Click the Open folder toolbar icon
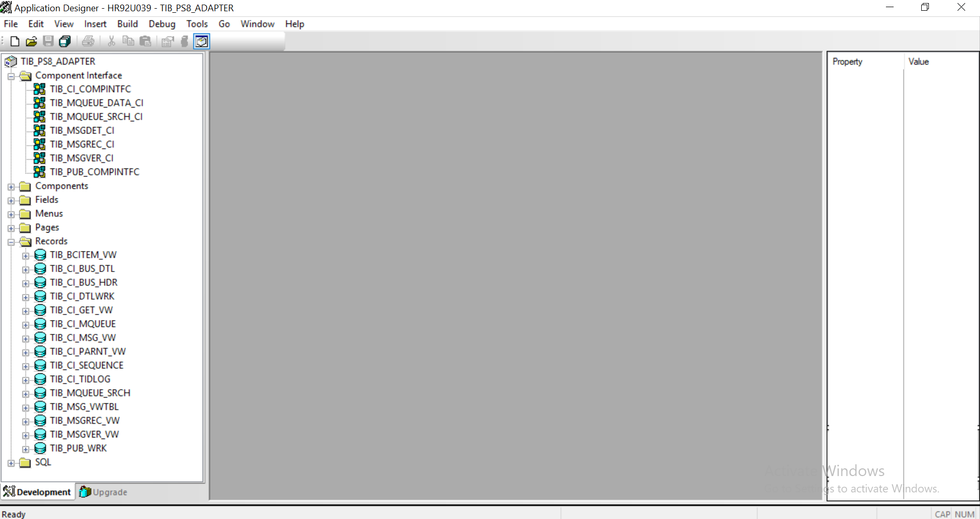The image size is (980, 519). (x=32, y=41)
